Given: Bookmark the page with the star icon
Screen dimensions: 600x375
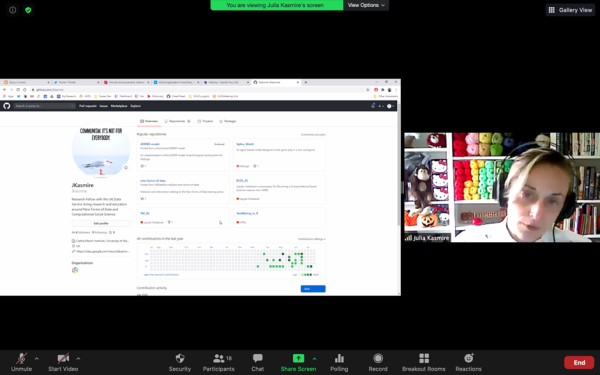Looking at the screenshot, I should (368, 90).
